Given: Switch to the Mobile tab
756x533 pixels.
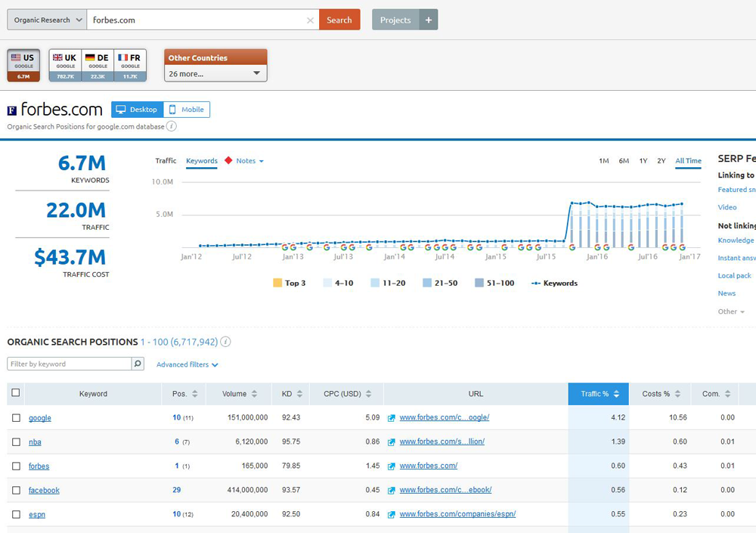Looking at the screenshot, I should (x=187, y=110).
